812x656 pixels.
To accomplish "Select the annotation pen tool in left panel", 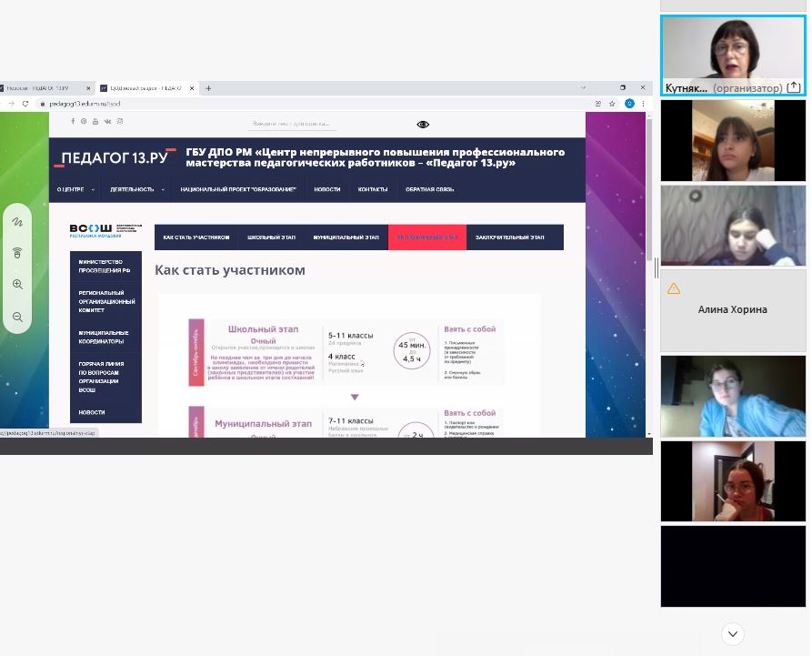I will click(17, 221).
